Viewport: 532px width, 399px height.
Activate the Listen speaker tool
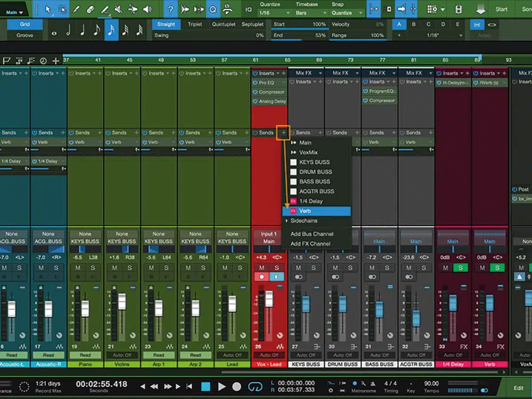coord(147,9)
